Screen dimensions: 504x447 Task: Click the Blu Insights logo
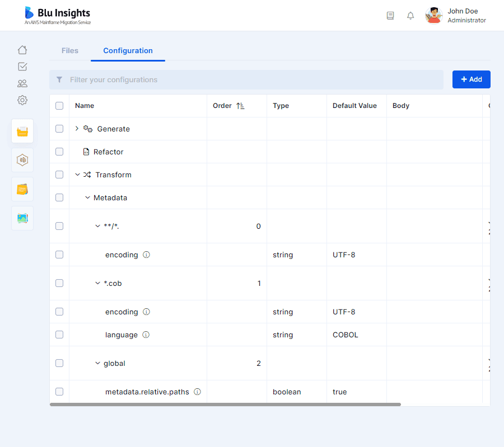58,16
